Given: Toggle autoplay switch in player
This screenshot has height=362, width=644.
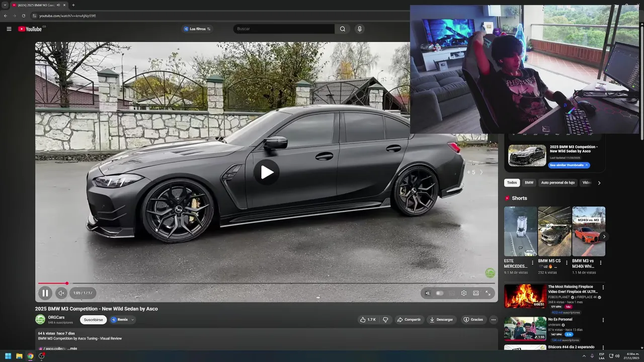Looking at the screenshot, I should tap(440, 293).
